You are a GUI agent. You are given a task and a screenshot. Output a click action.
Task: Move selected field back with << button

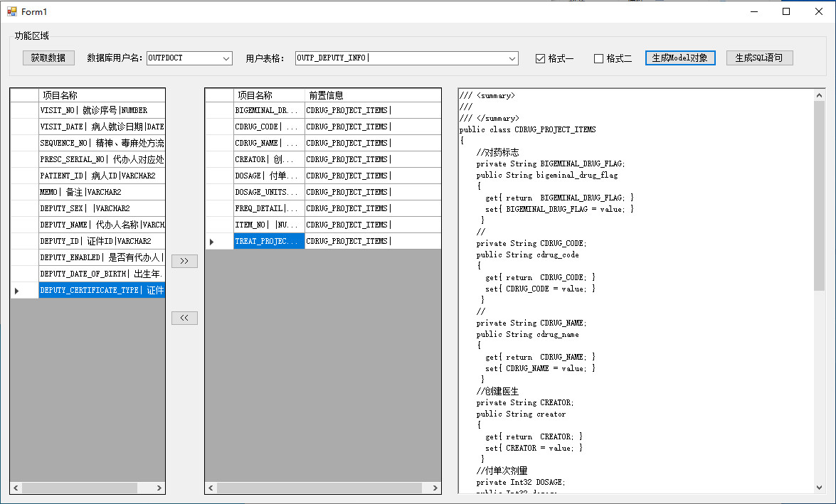[x=184, y=318]
